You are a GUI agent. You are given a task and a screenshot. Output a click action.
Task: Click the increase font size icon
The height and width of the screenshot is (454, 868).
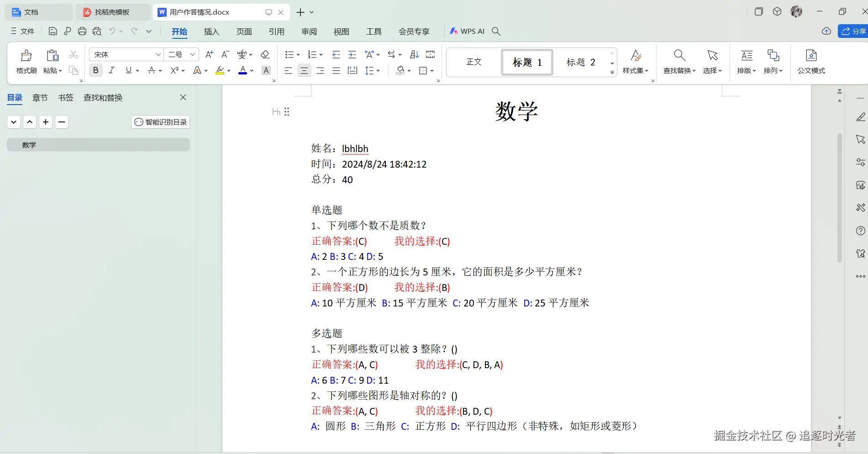(209, 55)
